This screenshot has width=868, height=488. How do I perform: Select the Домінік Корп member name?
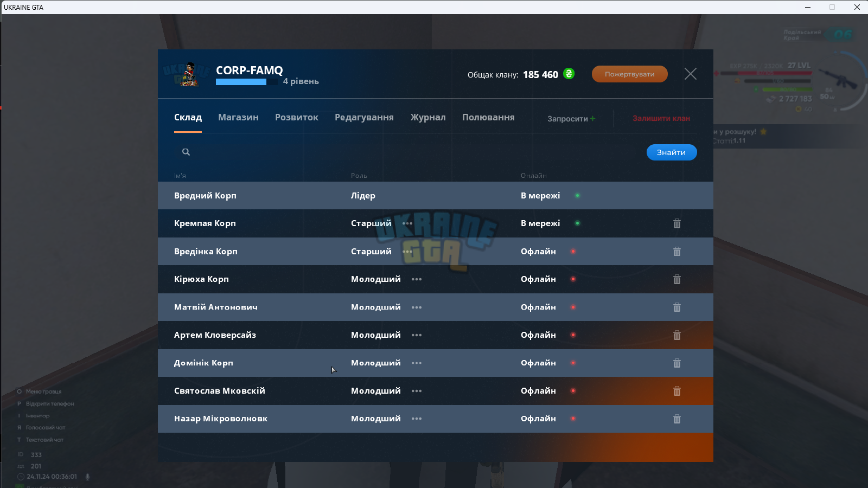(x=203, y=363)
